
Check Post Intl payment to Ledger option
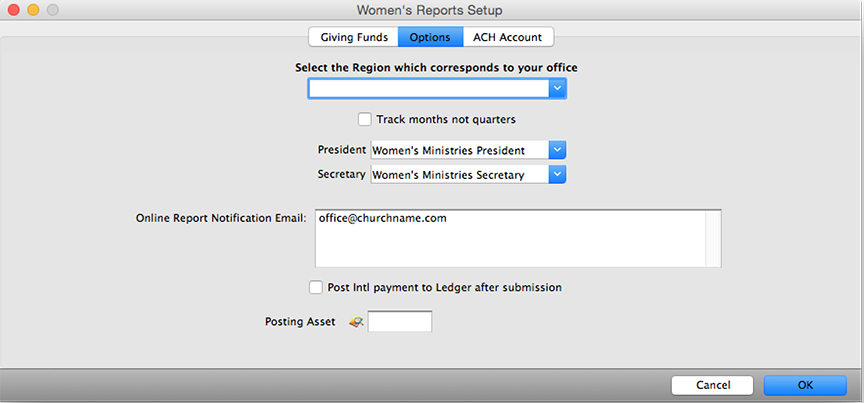316,287
